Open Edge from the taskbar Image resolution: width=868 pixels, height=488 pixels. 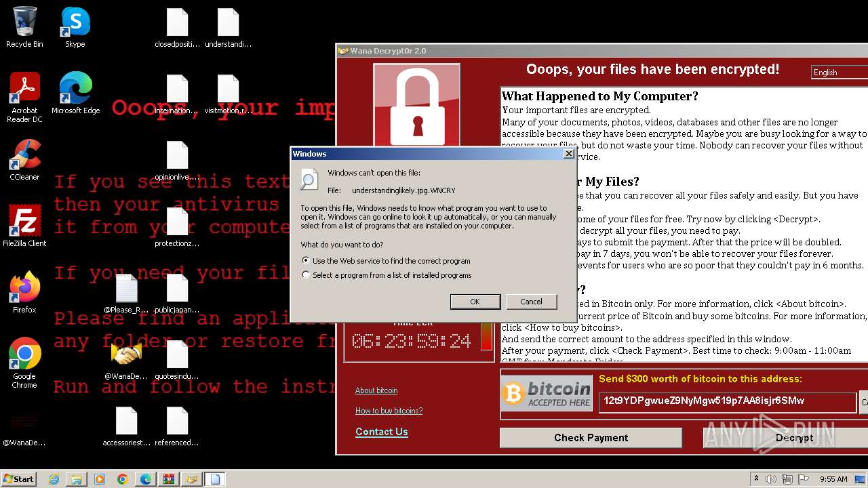click(x=146, y=479)
